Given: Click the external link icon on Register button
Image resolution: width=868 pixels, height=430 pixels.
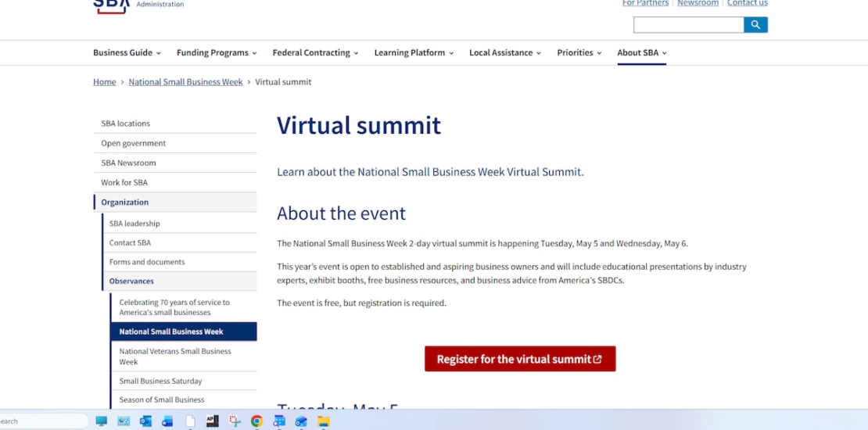Looking at the screenshot, I should click(x=597, y=359).
